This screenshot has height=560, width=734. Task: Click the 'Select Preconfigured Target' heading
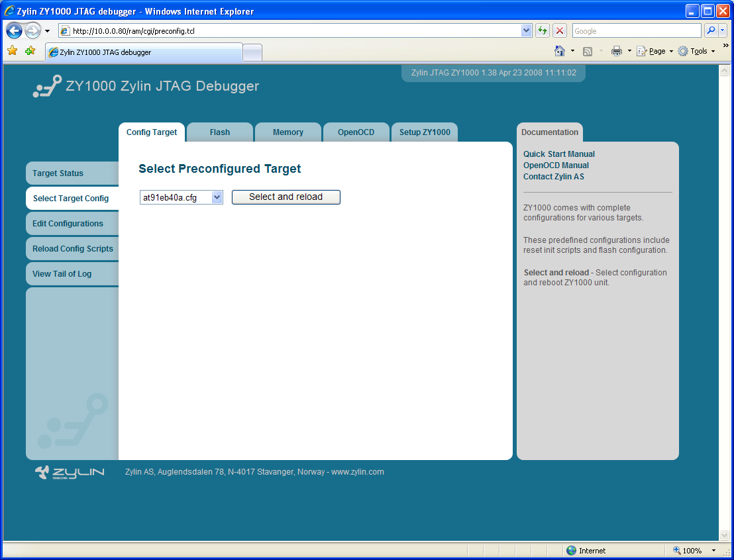click(x=219, y=169)
